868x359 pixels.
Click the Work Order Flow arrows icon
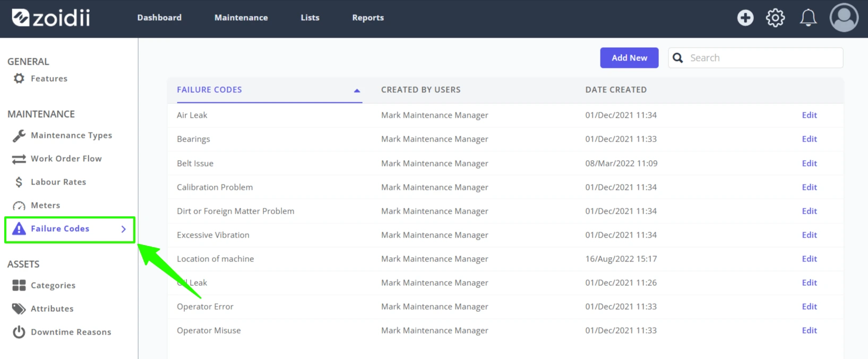point(19,159)
